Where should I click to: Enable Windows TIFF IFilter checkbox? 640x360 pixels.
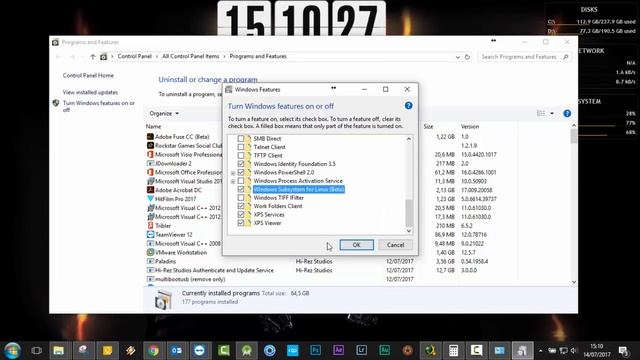click(x=241, y=198)
